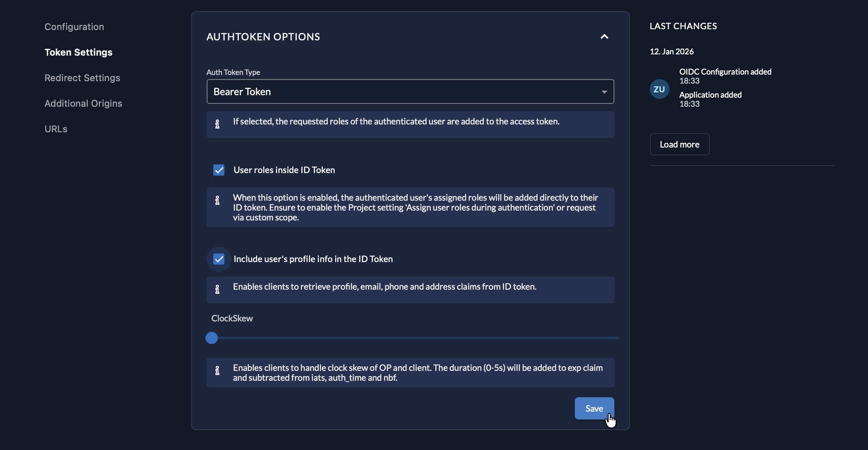Click the ClockSkew slider handle
The image size is (868, 450).
tap(212, 338)
